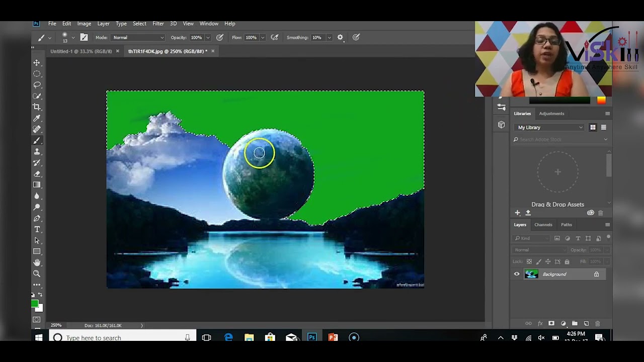This screenshot has height=362, width=644.
Task: Select the Quick Selection tool
Action: 37,96
